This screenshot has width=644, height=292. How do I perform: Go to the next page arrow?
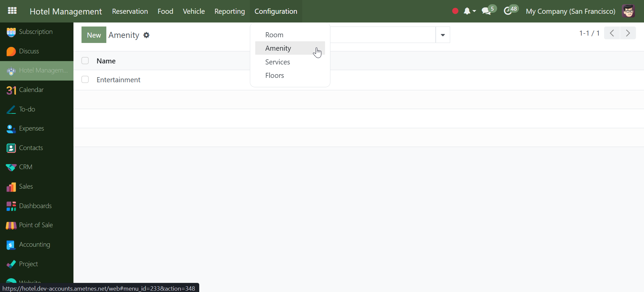(x=628, y=33)
